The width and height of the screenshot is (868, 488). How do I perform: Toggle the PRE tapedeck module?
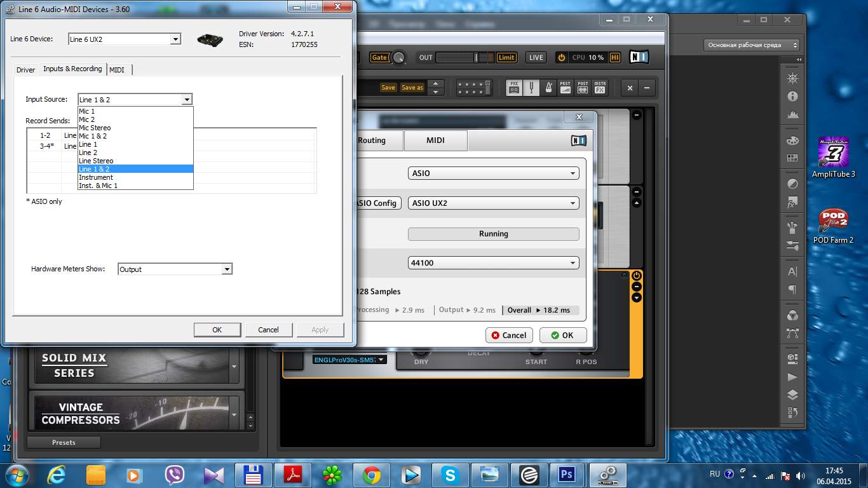[514, 88]
